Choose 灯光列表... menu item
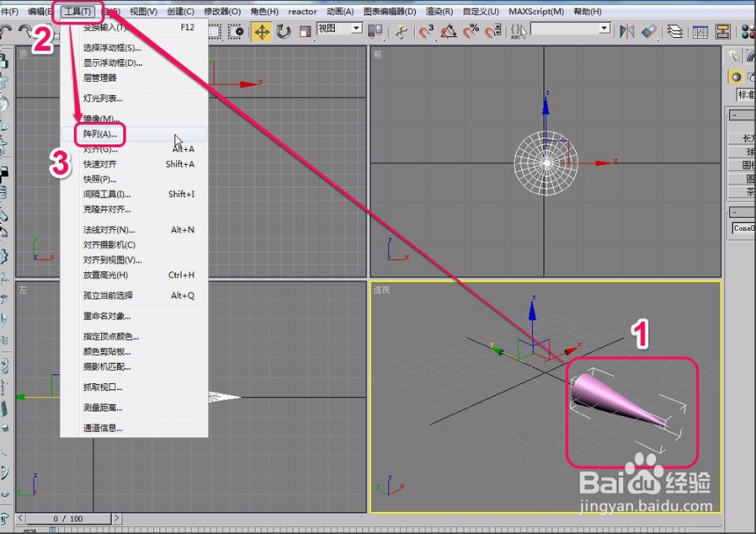 tap(134, 98)
